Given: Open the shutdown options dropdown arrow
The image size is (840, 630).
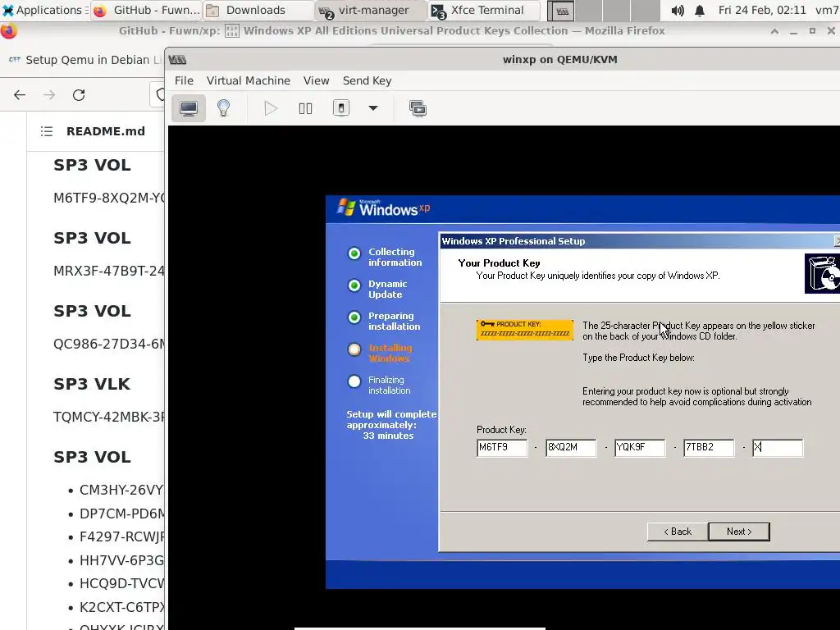Looking at the screenshot, I should (x=373, y=108).
